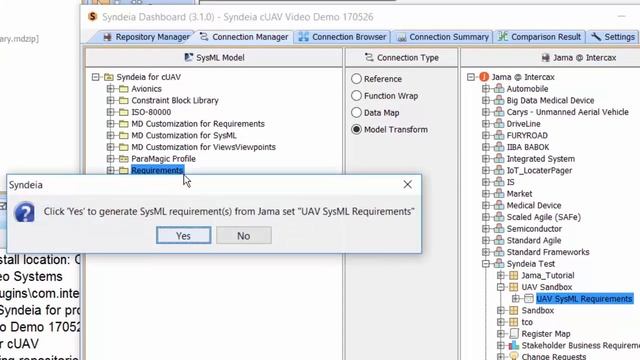Expand the Jama_Tutorial node
Screen dimensions: 640x360
point(501,276)
